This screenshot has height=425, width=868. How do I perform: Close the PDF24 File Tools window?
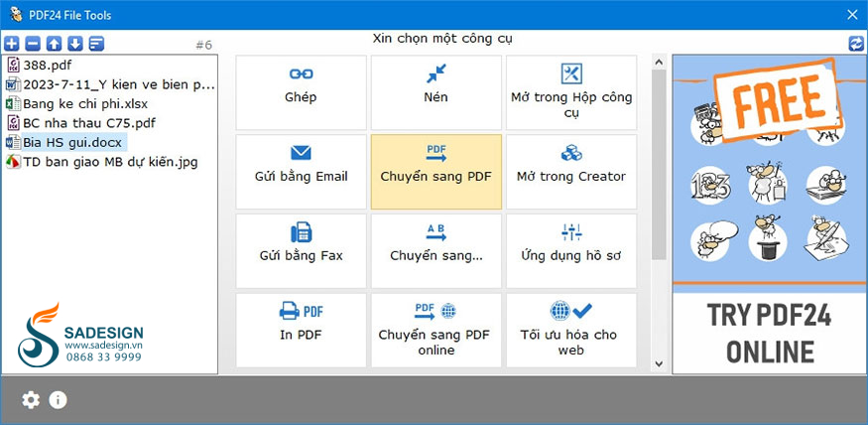pos(852,15)
